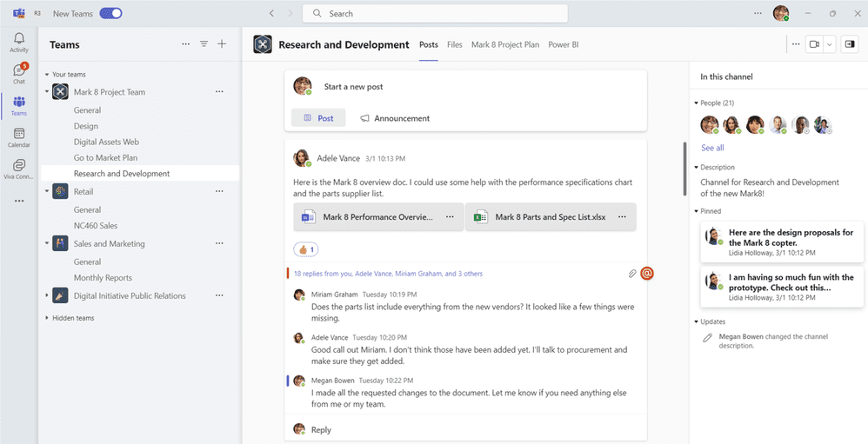Collapse the Your teams section
Screen dimensions: 868x444
47,74
